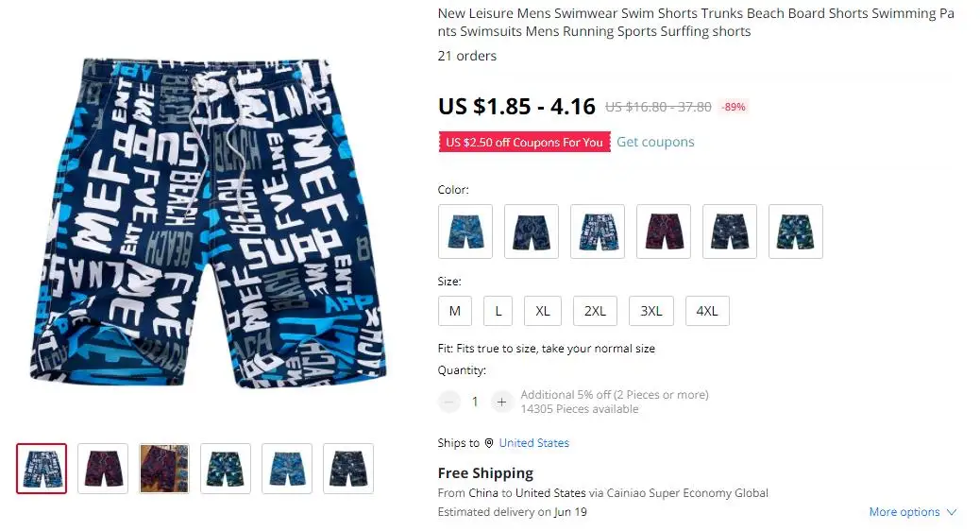This screenshot has width=980, height=531.
Task: Choose size 3XL
Action: pyautogui.click(x=651, y=311)
